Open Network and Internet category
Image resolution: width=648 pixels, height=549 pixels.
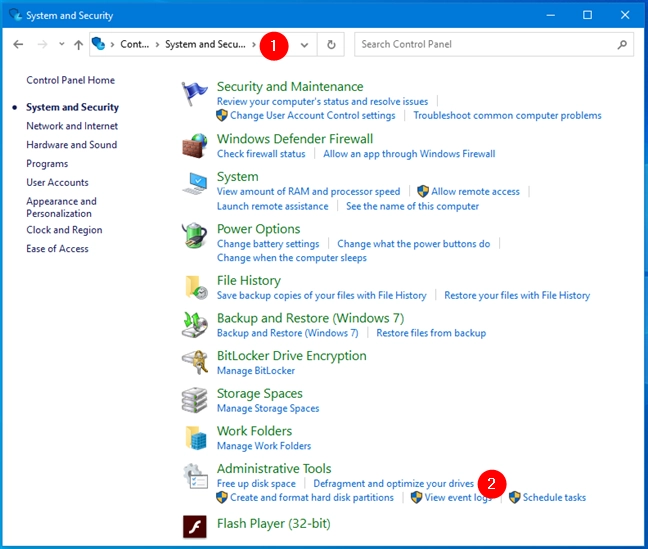(72, 126)
